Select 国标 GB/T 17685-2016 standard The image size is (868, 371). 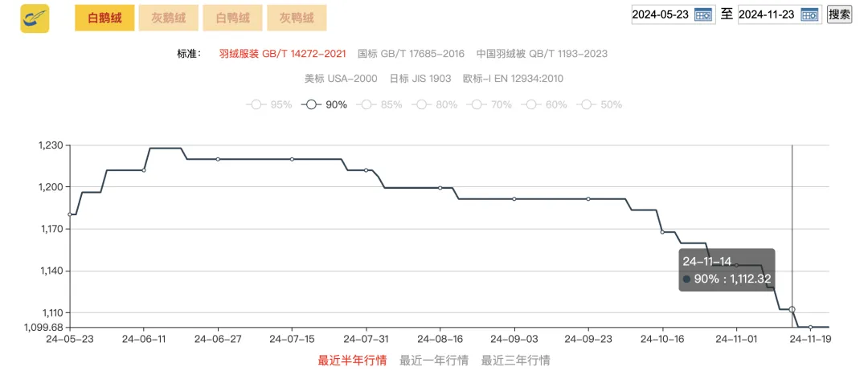(x=411, y=54)
